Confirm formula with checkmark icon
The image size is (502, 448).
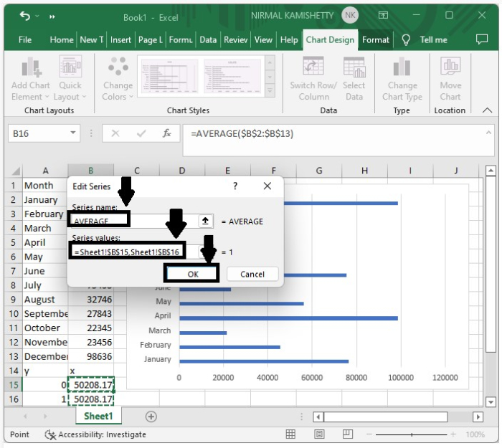[x=141, y=133]
